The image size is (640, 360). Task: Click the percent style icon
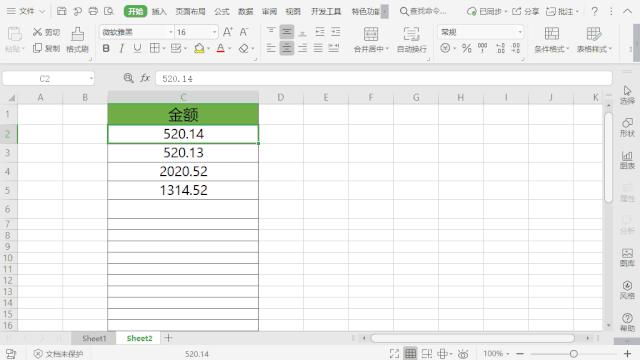pyautogui.click(x=467, y=48)
